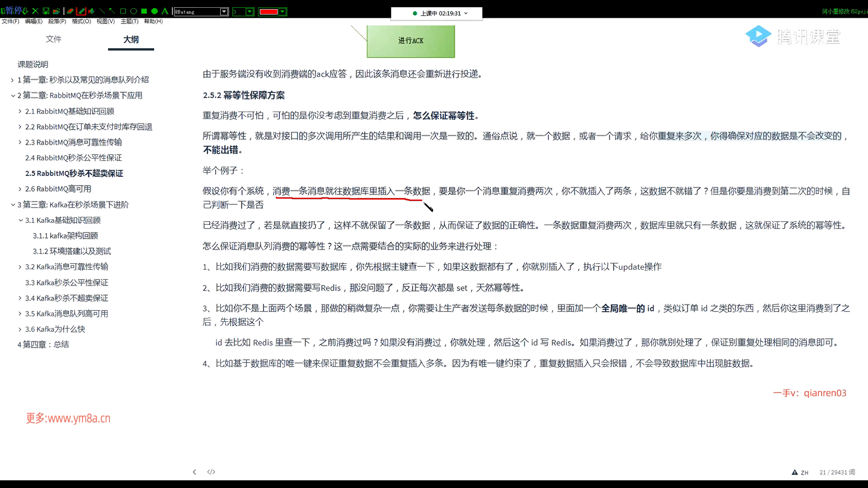Expand chapter 1 秒杀 outline item
The width and height of the screenshot is (868, 488).
click(12, 80)
